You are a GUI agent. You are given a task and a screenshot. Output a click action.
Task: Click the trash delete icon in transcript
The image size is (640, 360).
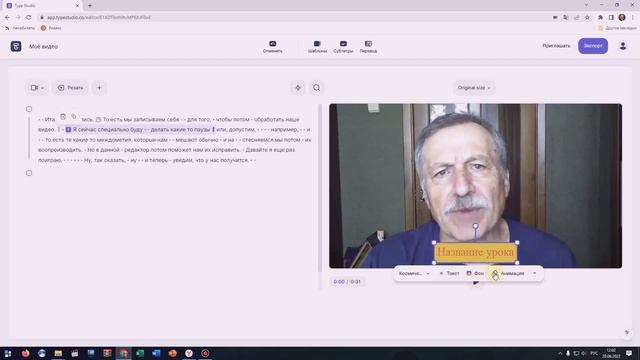(x=63, y=117)
